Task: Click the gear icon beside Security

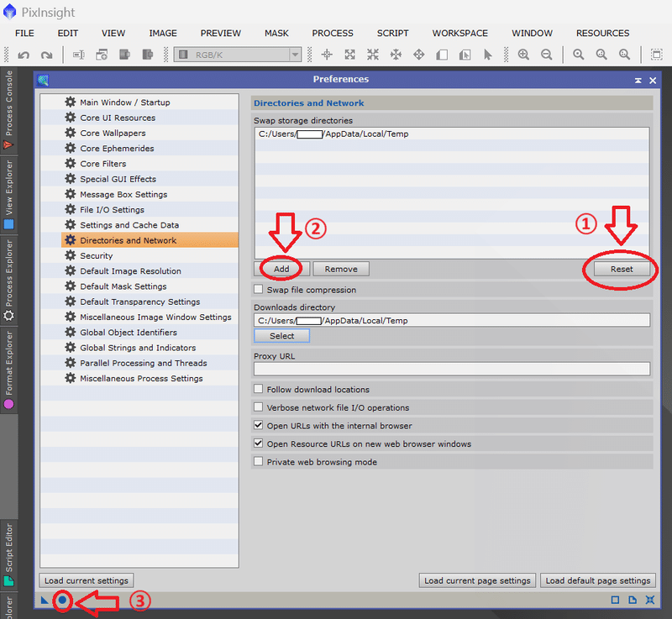Action: click(71, 255)
